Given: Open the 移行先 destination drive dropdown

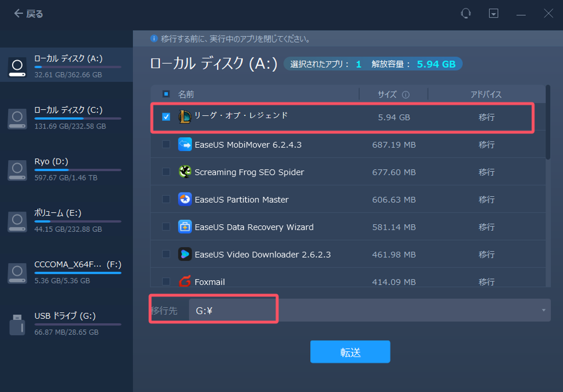Looking at the screenshot, I should (235, 310).
